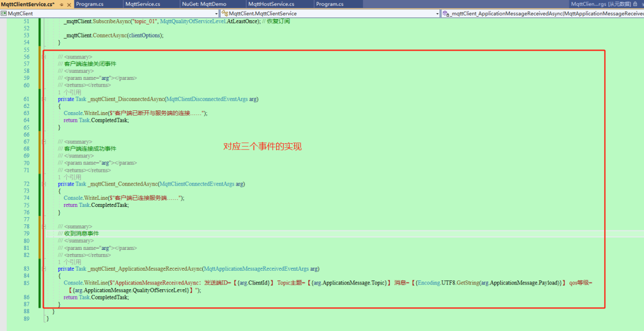
Task: Click the _mqttClient_DisconnectedAsync method name
Action: (x=125, y=99)
